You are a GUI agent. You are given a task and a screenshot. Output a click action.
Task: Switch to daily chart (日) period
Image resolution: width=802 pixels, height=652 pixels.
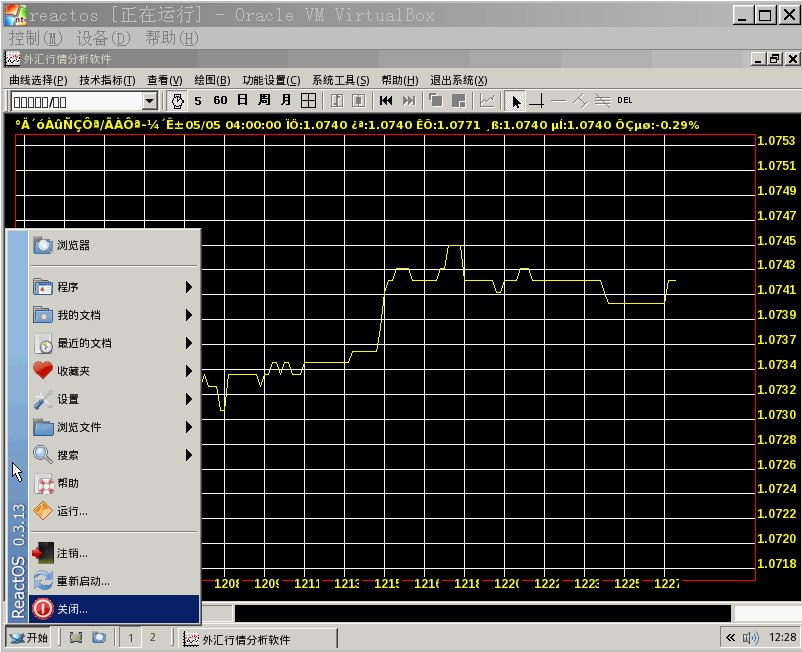pos(242,100)
